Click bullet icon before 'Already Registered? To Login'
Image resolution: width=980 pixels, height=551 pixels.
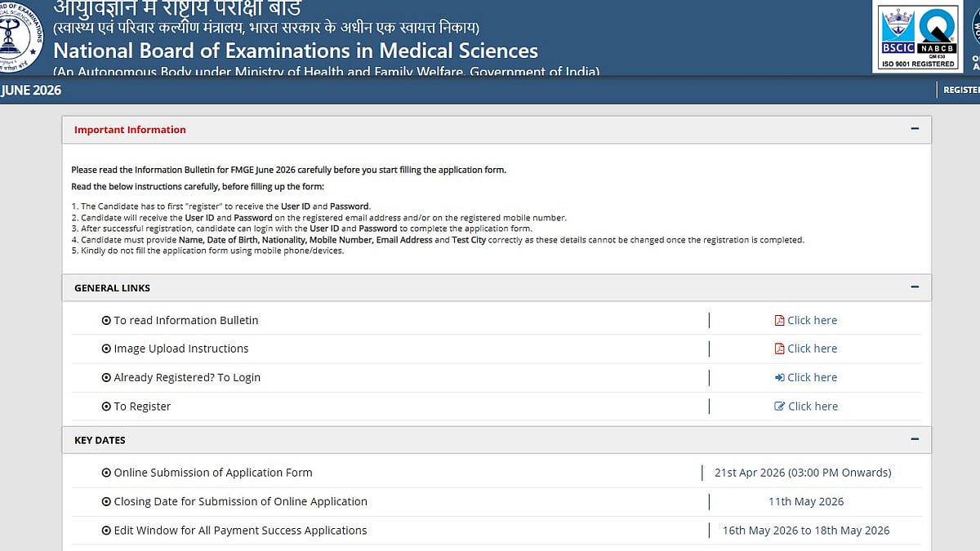coord(106,377)
